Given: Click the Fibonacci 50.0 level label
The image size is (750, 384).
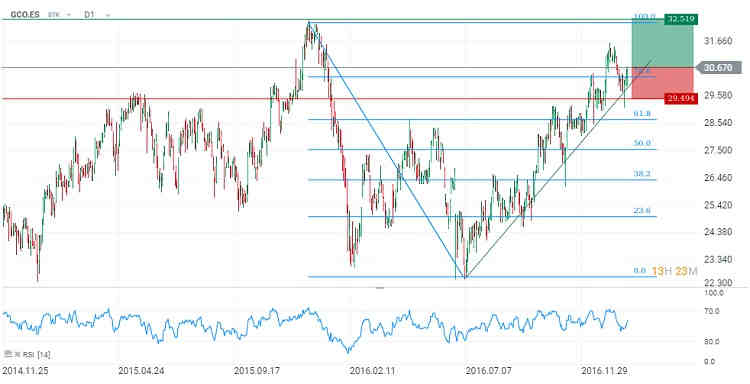Looking at the screenshot, I should click(642, 143).
